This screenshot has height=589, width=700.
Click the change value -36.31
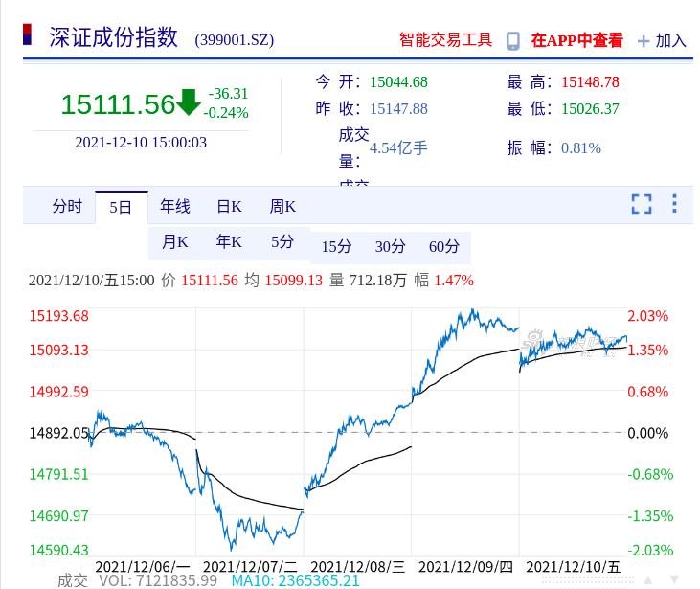pos(228,93)
